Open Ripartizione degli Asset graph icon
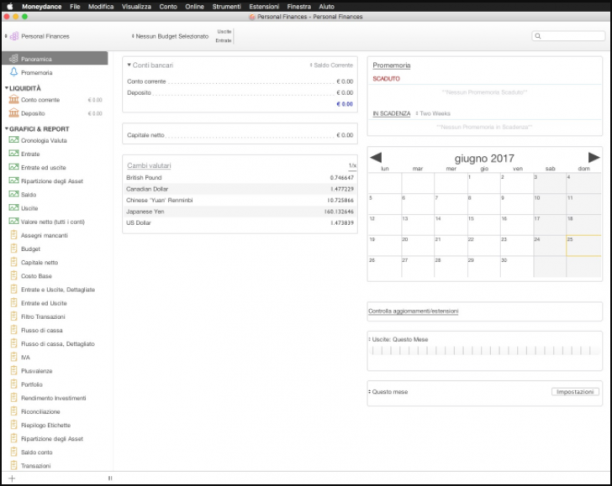612x486 pixels. coord(14,181)
